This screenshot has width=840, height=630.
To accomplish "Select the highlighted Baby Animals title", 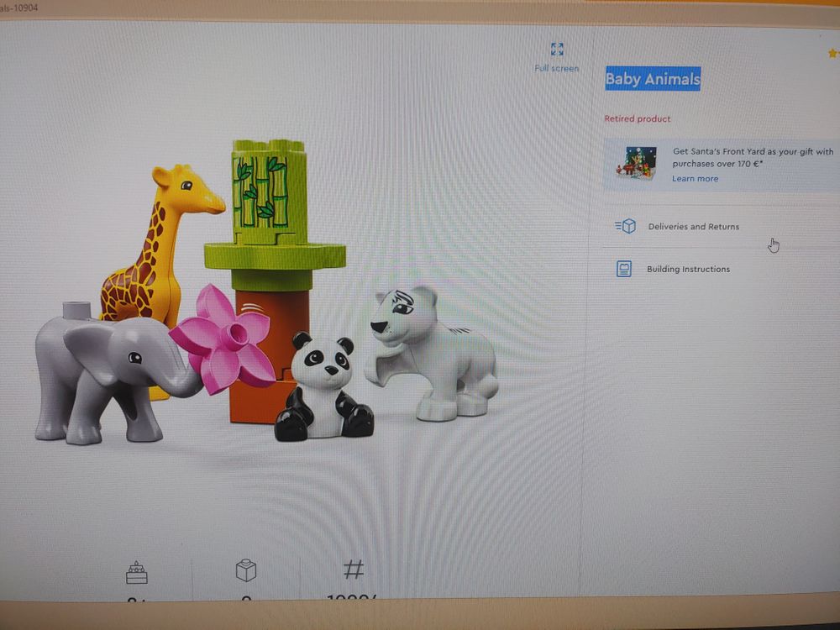I will coord(653,79).
